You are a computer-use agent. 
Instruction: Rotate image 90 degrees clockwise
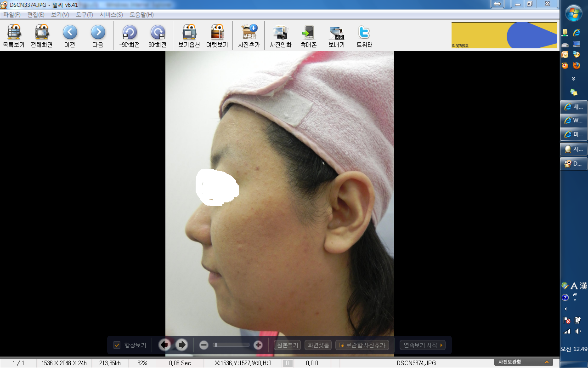[x=157, y=36]
